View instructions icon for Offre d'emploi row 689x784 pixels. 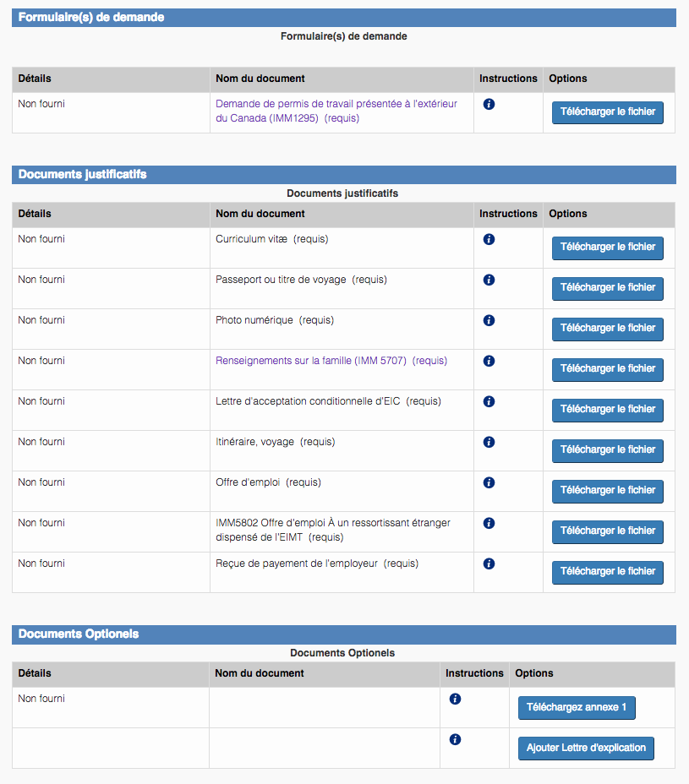coord(489,483)
